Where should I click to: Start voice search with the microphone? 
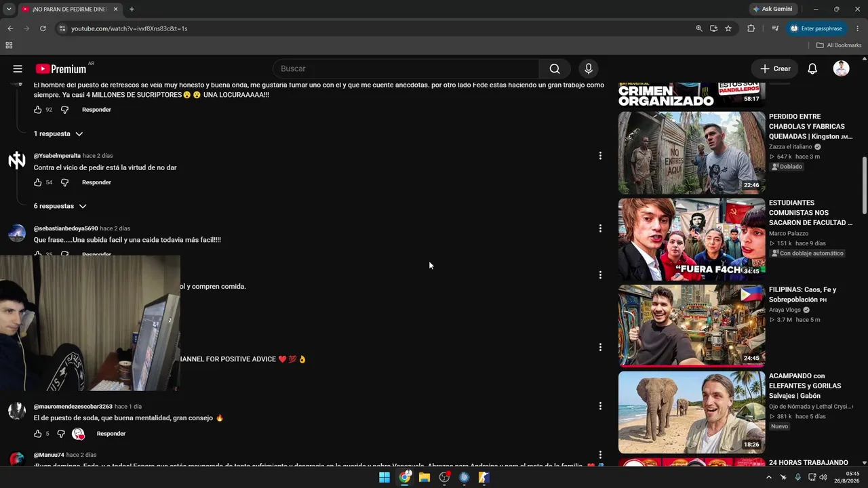pyautogui.click(x=589, y=68)
